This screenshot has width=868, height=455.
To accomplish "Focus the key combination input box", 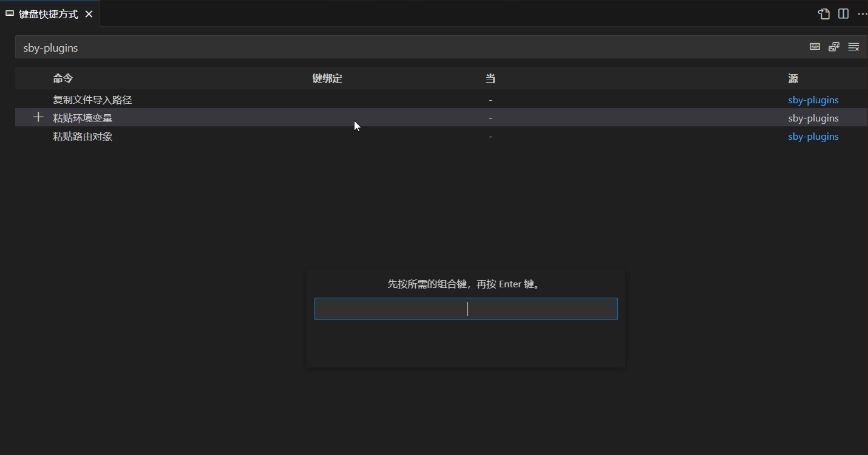I will pyautogui.click(x=466, y=309).
